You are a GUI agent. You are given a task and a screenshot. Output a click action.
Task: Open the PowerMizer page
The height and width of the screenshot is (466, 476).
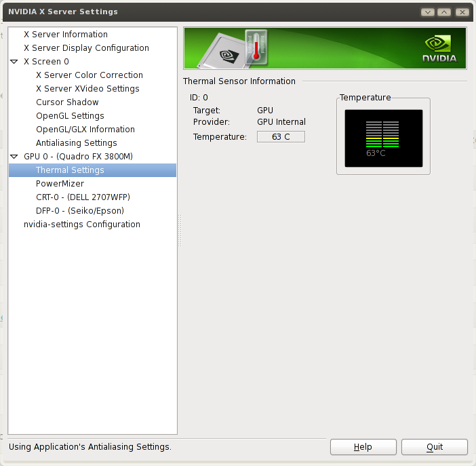click(x=60, y=184)
